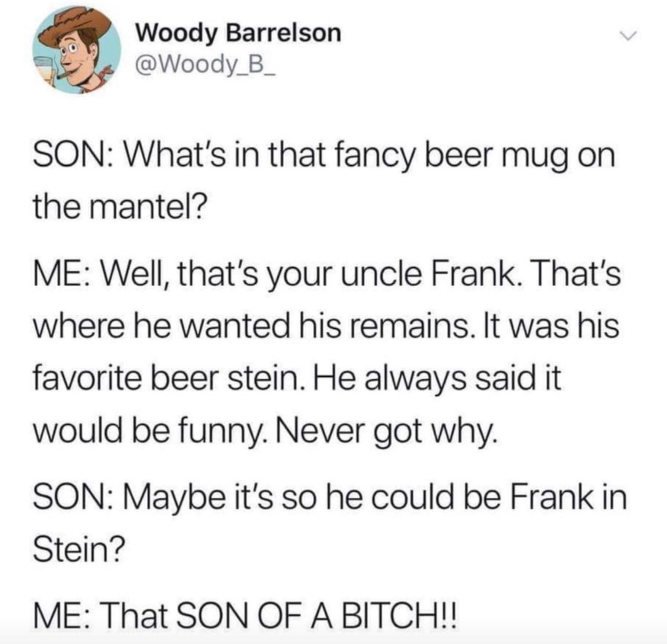Visit the @Woody_B_ handle
This screenshot has height=644, width=667.
pyautogui.click(x=206, y=65)
